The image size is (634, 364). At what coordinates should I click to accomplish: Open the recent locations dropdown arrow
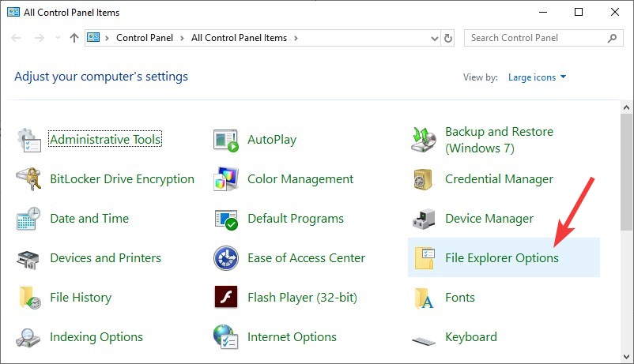coord(58,38)
